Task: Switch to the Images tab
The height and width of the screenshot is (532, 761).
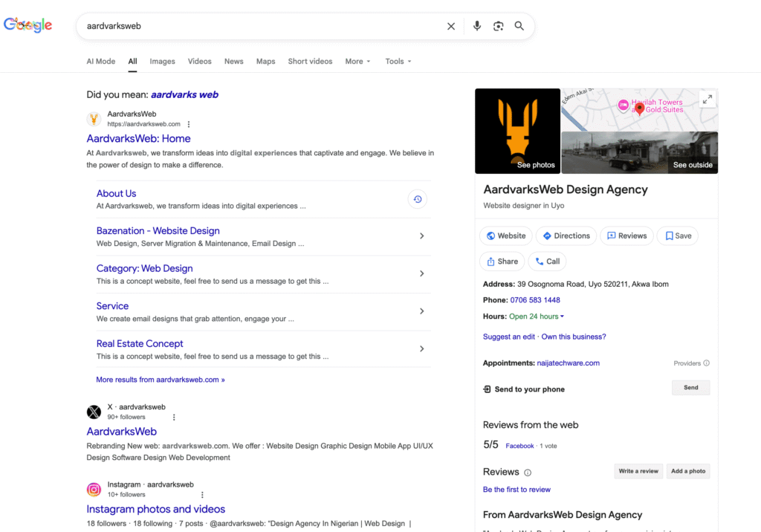Action: point(162,62)
